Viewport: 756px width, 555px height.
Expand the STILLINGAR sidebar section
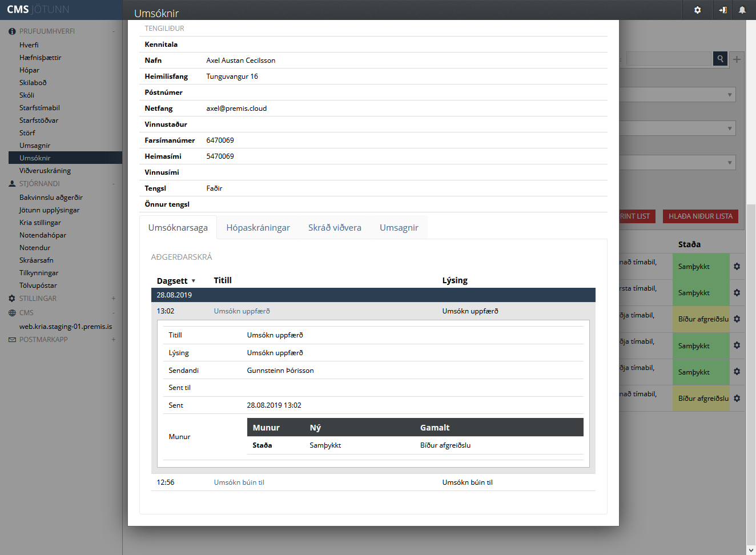tap(114, 299)
